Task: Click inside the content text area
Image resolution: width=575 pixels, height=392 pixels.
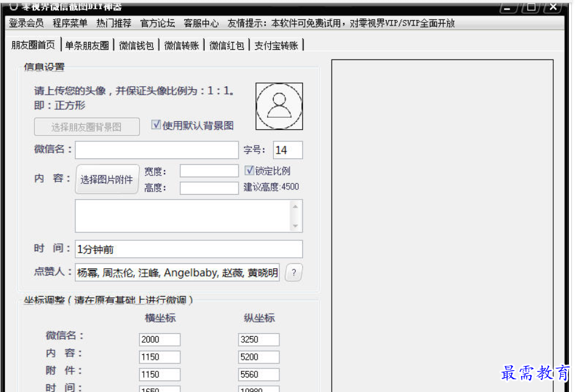Action: 183,216
